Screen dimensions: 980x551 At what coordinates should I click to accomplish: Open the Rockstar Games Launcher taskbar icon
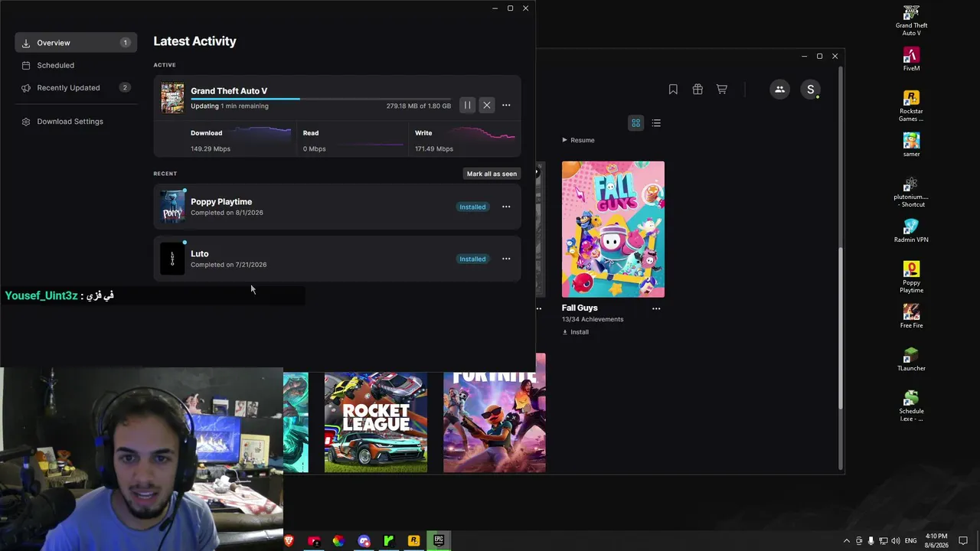413,541
